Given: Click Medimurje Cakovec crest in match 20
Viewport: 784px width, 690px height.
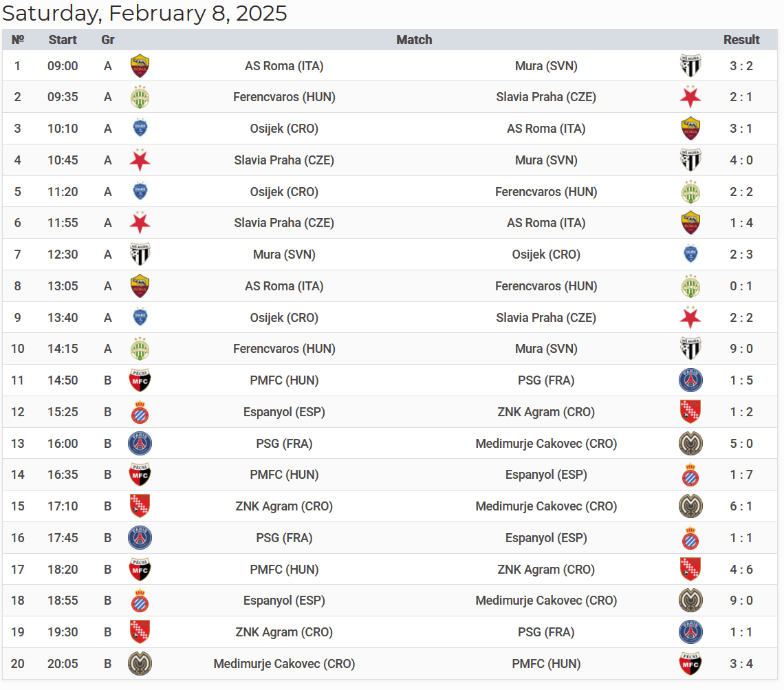Looking at the screenshot, I should coord(140,664).
